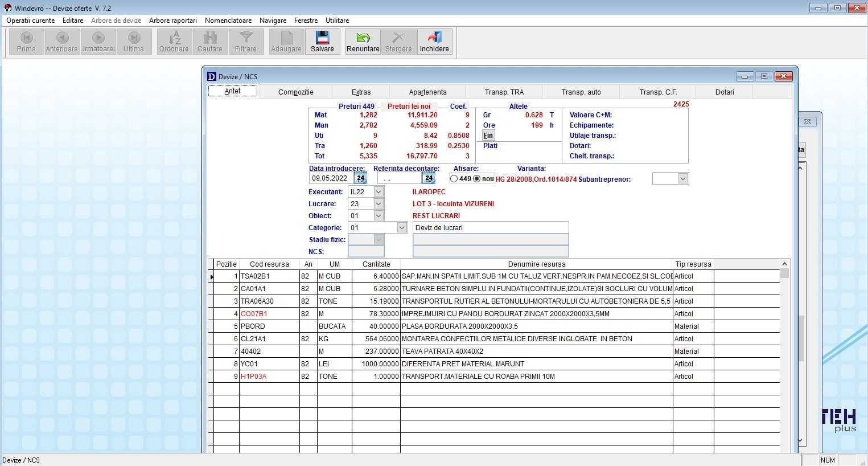Click the DIFERENTA PRET MATERIAL MARUNT cell

(x=537, y=364)
